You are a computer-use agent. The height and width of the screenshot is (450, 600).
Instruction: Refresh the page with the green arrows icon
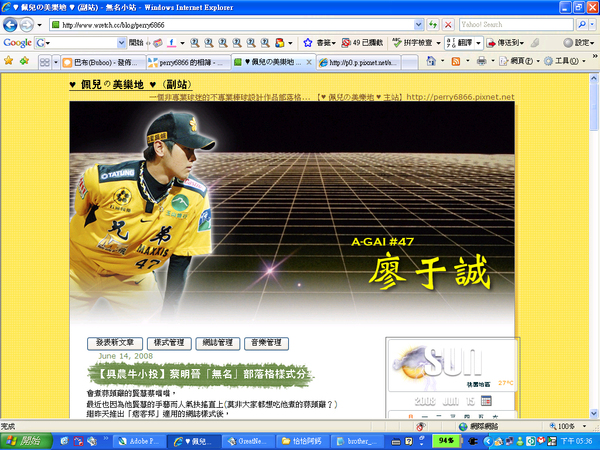(433, 25)
